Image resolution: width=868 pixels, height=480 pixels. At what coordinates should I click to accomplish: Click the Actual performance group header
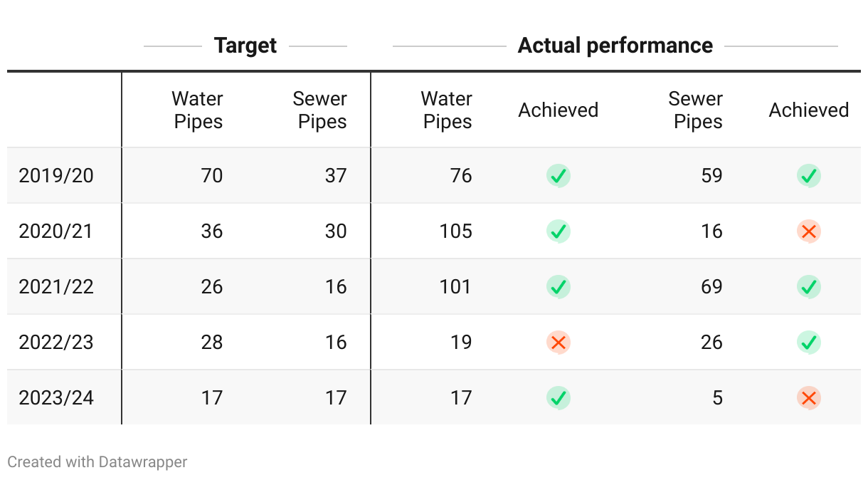point(615,46)
